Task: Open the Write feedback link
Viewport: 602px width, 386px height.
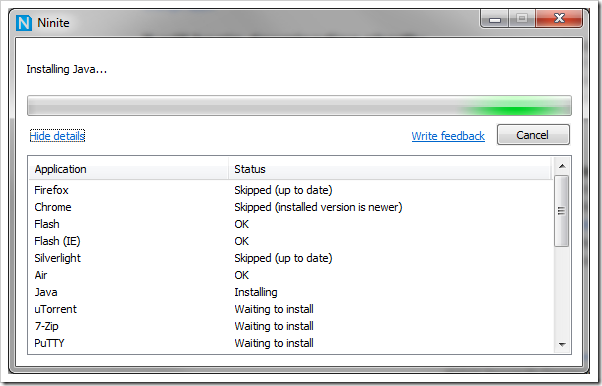Action: [x=448, y=136]
